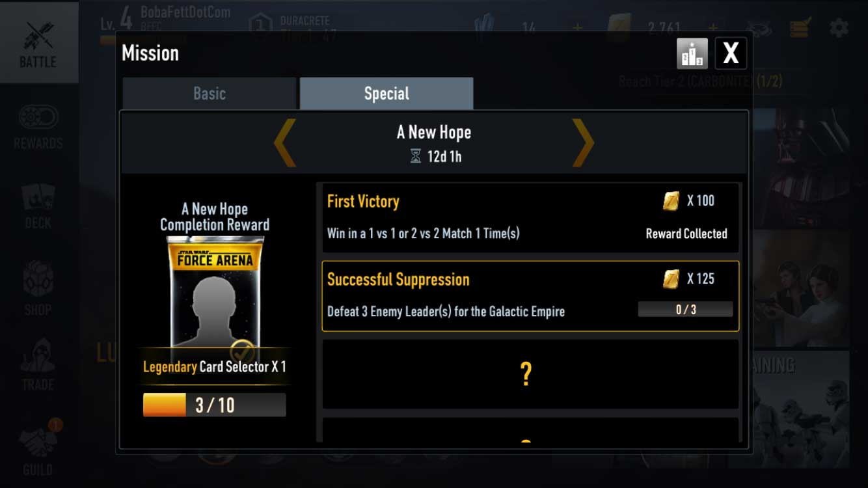This screenshot has width=868, height=488.
Task: Select the Special missions tab
Action: click(x=387, y=94)
